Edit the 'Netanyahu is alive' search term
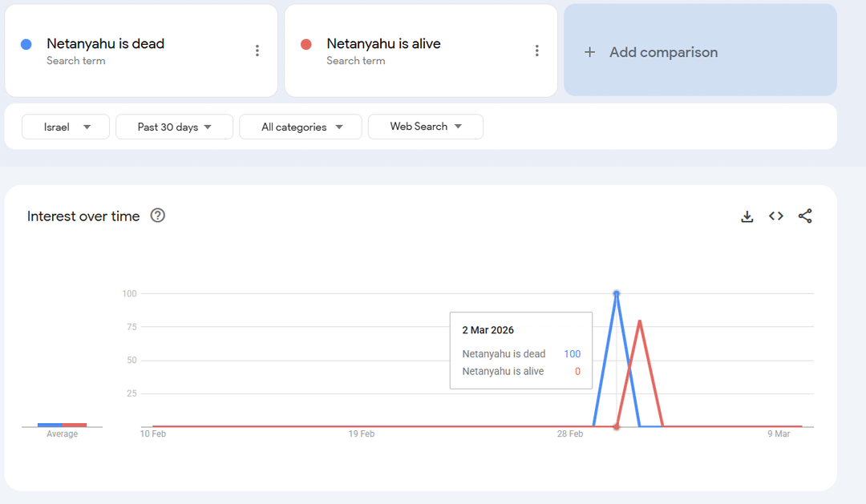The width and height of the screenshot is (866, 504). pyautogui.click(x=383, y=44)
